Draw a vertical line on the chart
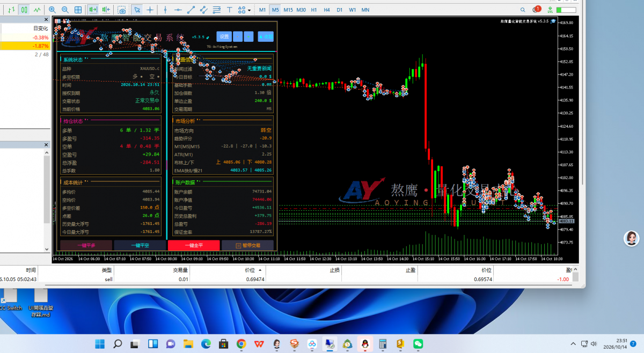Image resolution: width=644 pixels, height=353 pixels. click(x=165, y=10)
